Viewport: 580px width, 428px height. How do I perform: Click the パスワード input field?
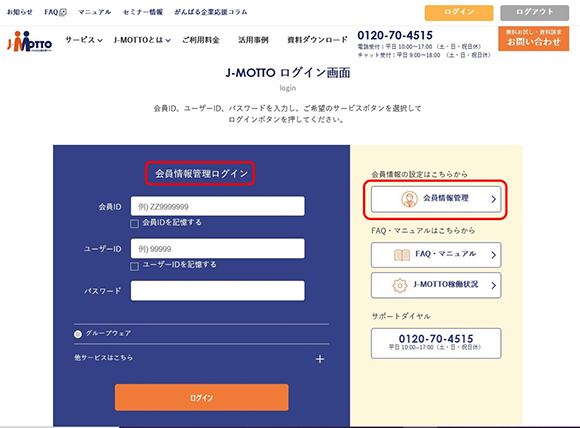(218, 291)
